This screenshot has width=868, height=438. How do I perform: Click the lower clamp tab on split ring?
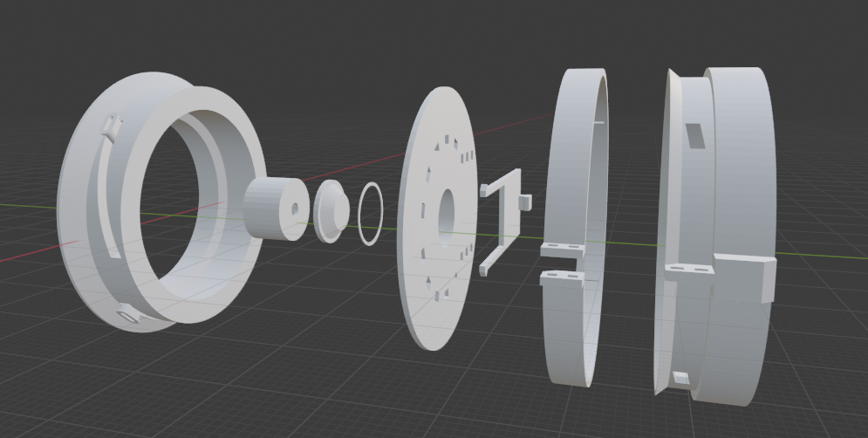[x=561, y=278]
